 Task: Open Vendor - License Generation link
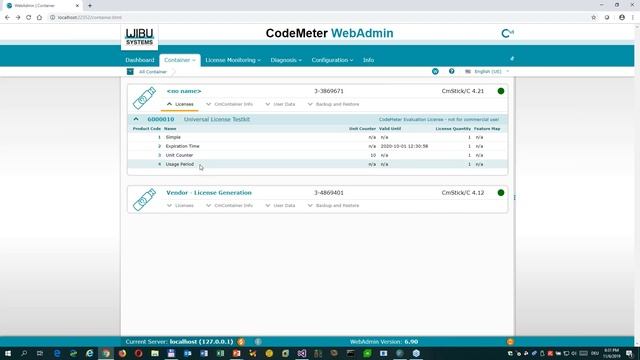coord(209,193)
